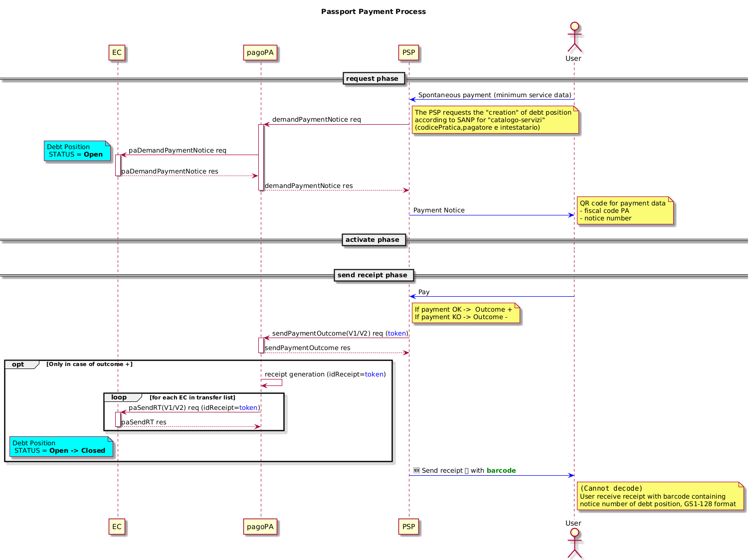Click the 'send receipt phase' divider label

[x=373, y=275]
